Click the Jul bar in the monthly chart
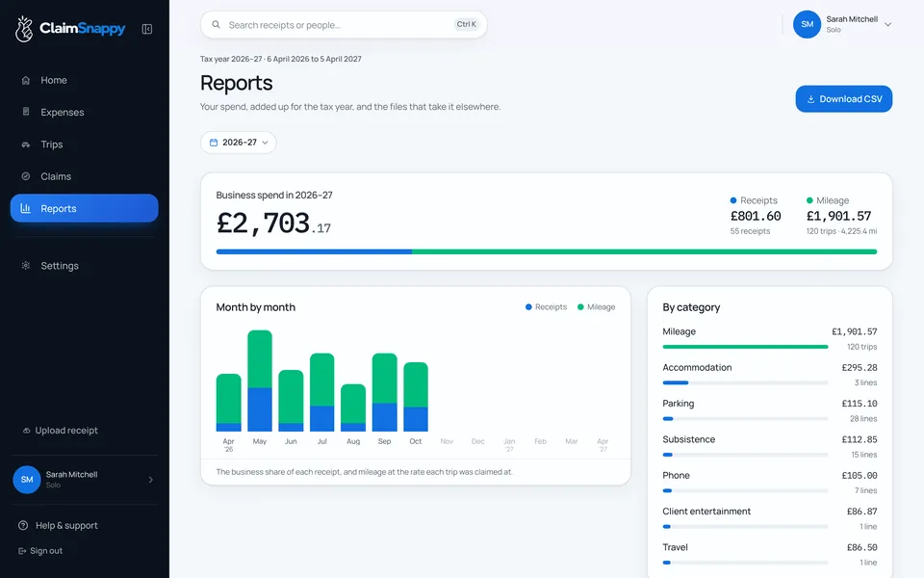924x578 pixels. tap(322, 392)
